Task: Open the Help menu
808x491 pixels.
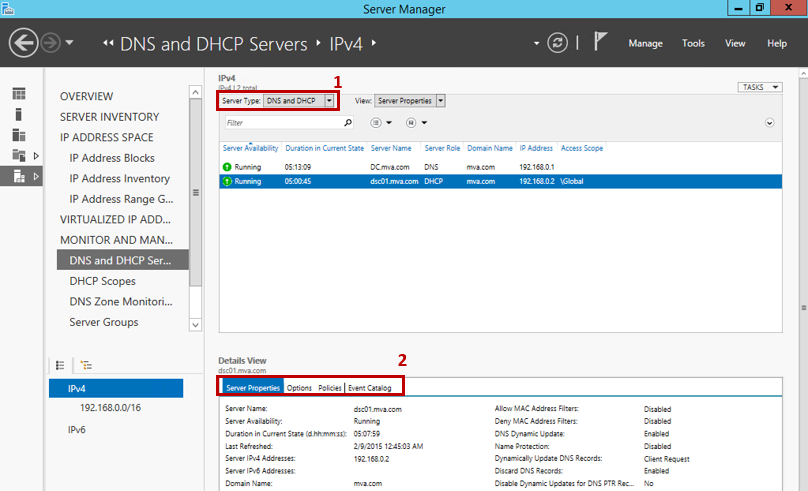Action: (x=777, y=43)
